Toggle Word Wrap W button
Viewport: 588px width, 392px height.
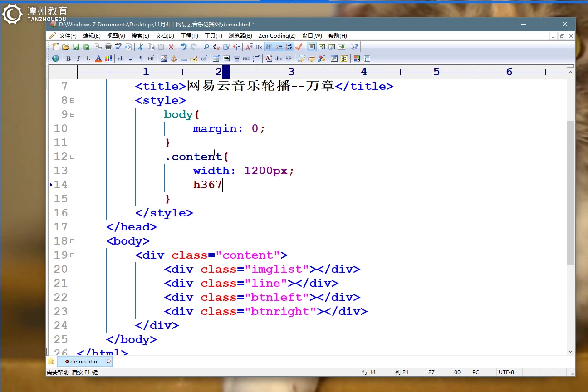(x=269, y=47)
